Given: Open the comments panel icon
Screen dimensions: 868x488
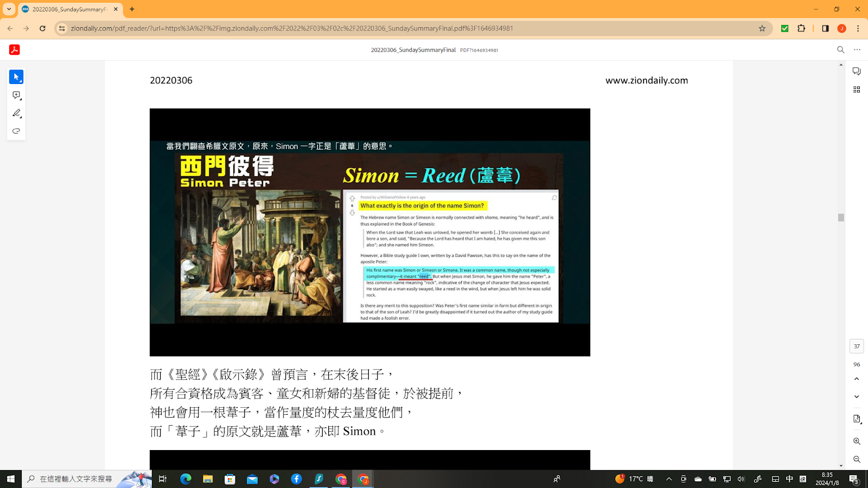Looking at the screenshot, I should point(857,72).
